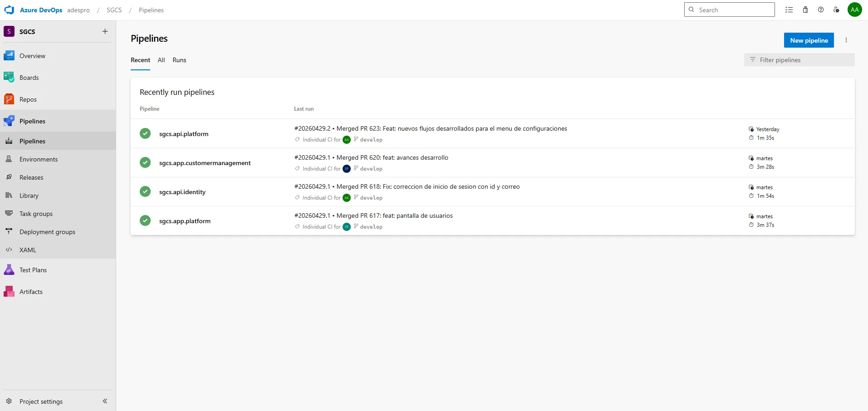This screenshot has height=411, width=868.
Task: Open the Pipelines hub header in sidebar
Action: (x=58, y=121)
